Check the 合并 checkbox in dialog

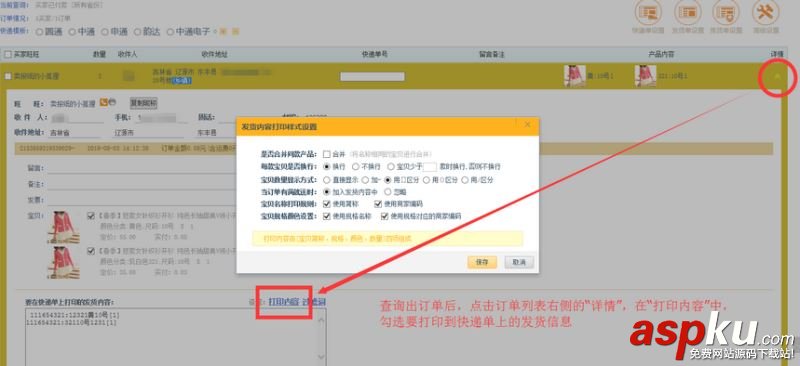point(326,154)
